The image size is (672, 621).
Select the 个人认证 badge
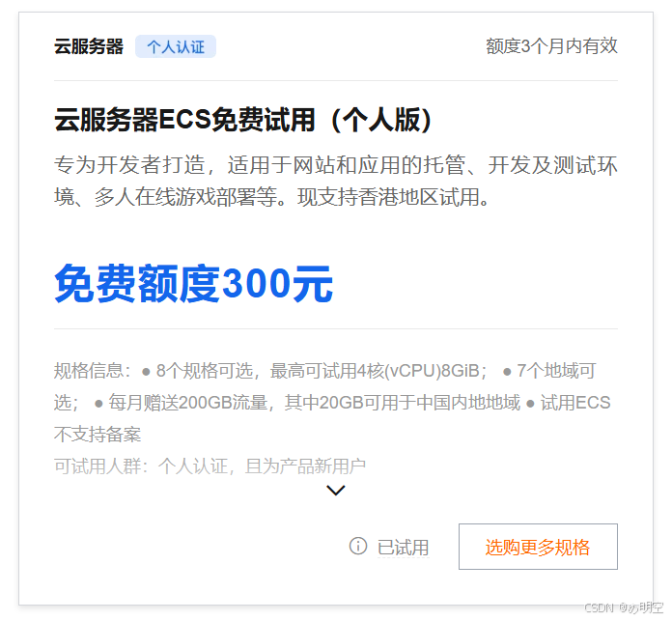(x=176, y=46)
